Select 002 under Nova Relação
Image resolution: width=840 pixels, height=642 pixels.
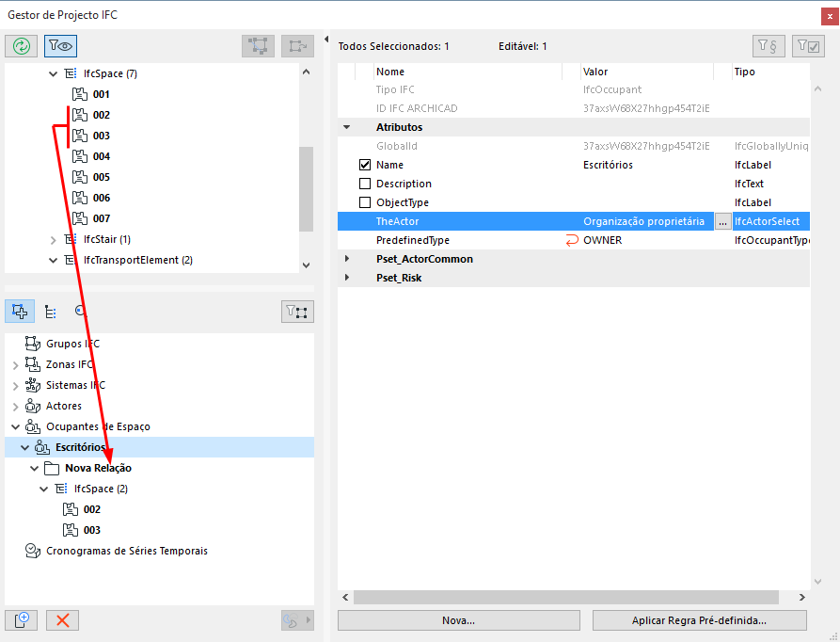click(x=91, y=509)
